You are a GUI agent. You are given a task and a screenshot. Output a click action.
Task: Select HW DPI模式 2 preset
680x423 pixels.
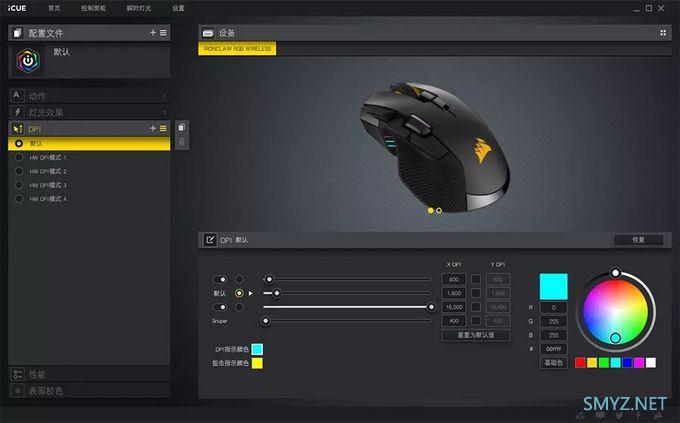89,171
